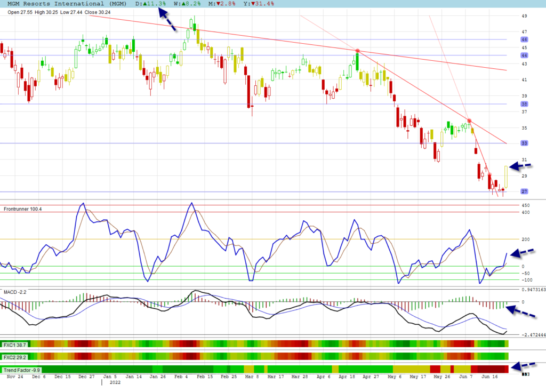Select the yearly change value Y: 31.4%

click(259, 4)
